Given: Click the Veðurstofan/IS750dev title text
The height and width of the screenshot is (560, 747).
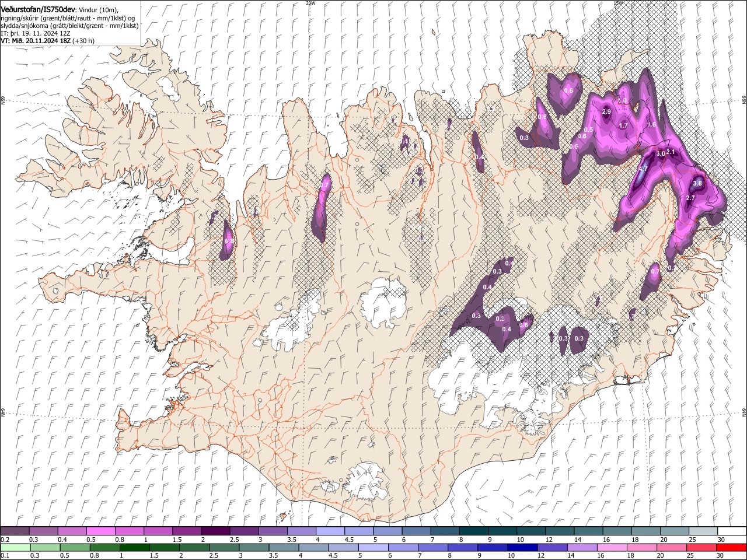Looking at the screenshot, I should (x=38, y=9).
